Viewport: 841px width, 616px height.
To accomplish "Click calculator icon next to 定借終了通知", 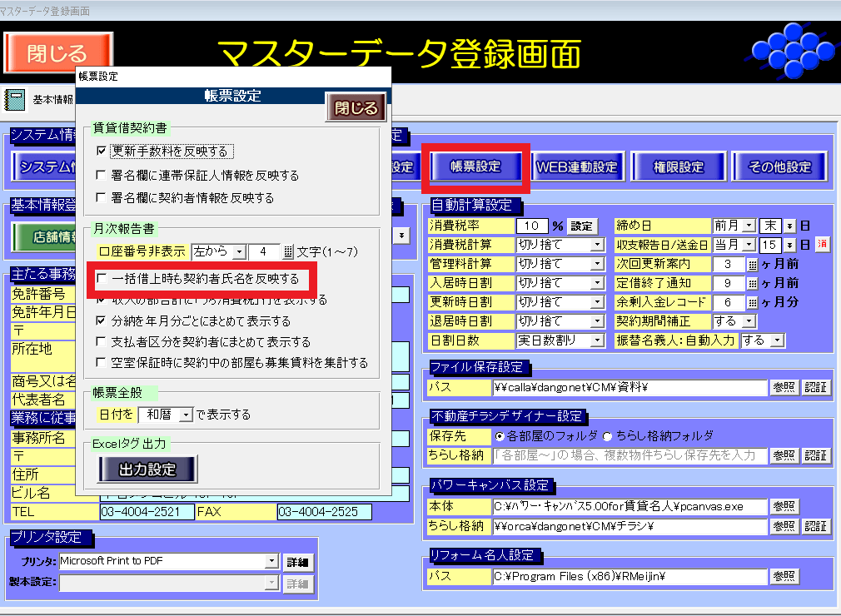I will click(753, 283).
